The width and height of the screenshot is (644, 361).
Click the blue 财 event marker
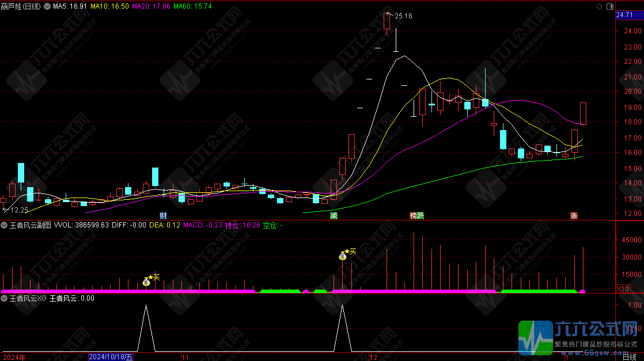[163, 216]
